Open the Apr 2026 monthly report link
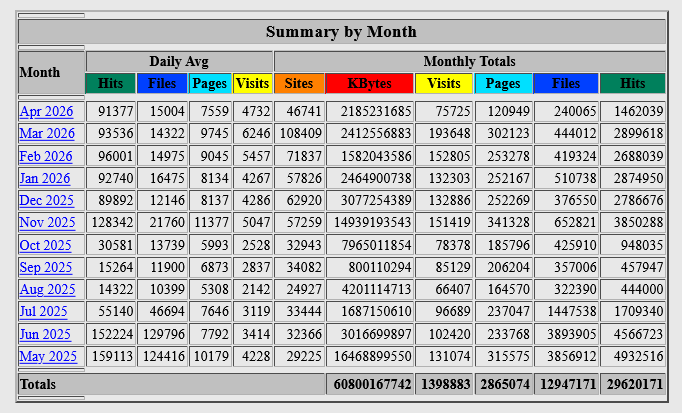The height and width of the screenshot is (413, 682). pyautogui.click(x=46, y=112)
